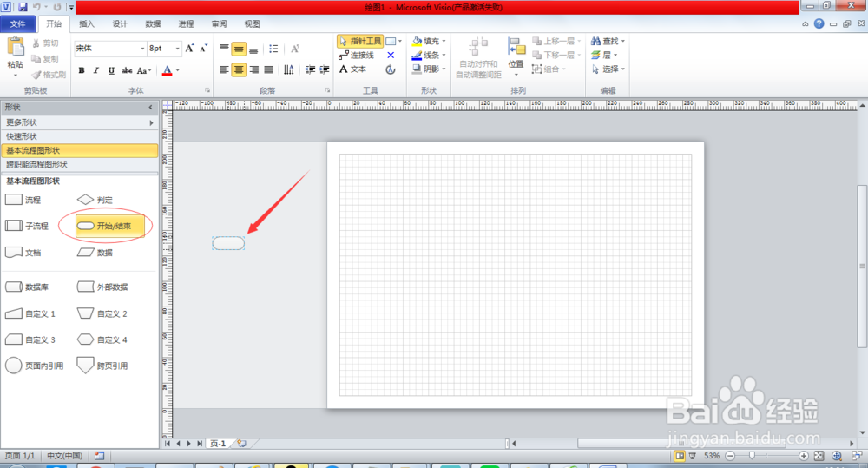Click the shrink font size icon
The height and width of the screenshot is (468, 868).
pyautogui.click(x=204, y=48)
